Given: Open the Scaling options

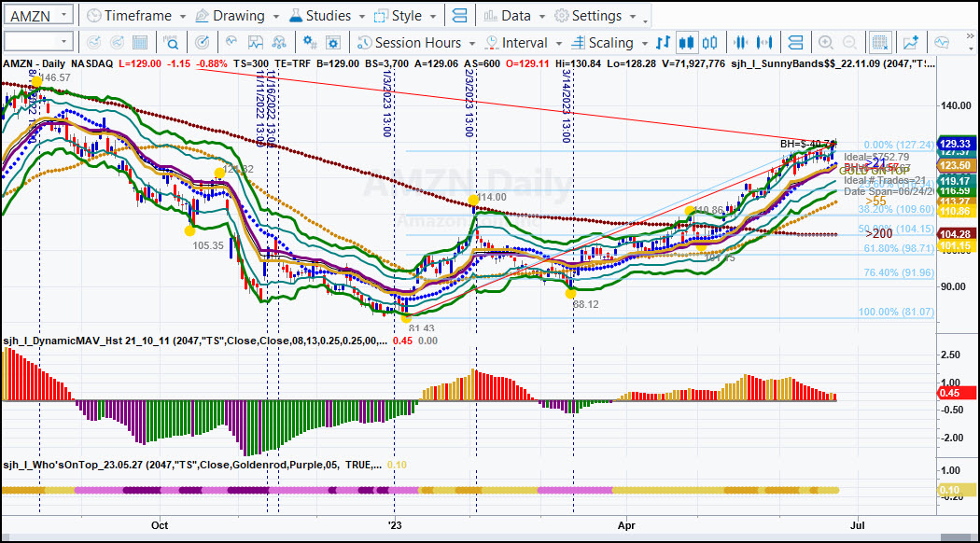Looking at the screenshot, I should (603, 43).
